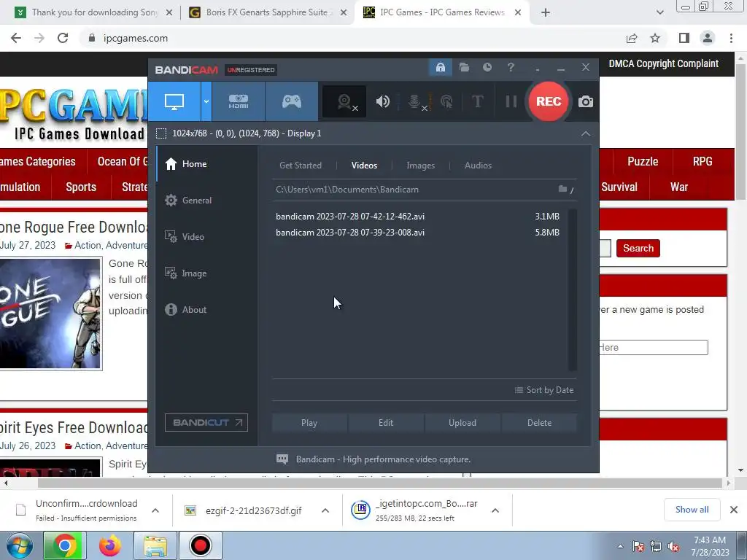Select Bandicam screen recording mode
Viewport: 747px width, 560px height.
click(174, 101)
